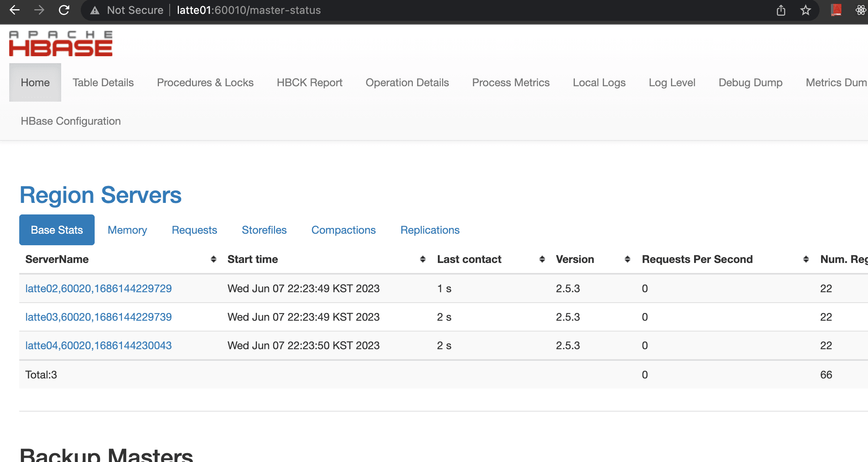Click the browser back arrow
The width and height of the screenshot is (868, 462).
point(14,10)
